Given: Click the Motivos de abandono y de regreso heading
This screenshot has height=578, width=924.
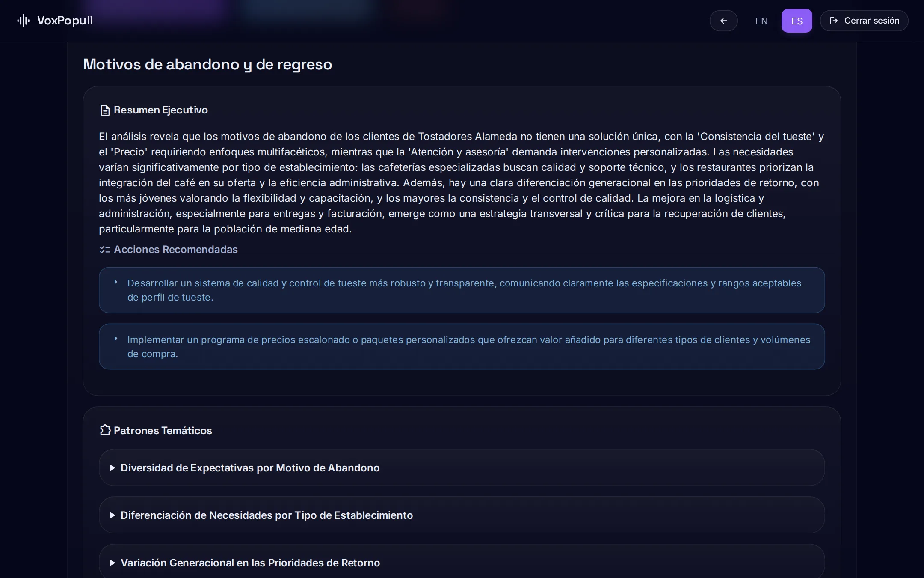Looking at the screenshot, I should (x=207, y=64).
